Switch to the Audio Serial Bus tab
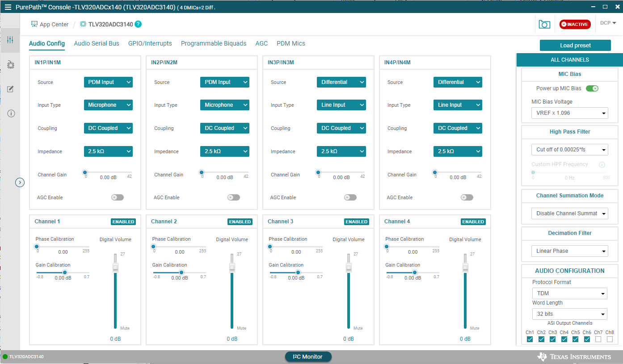The width and height of the screenshot is (623, 364). (97, 43)
